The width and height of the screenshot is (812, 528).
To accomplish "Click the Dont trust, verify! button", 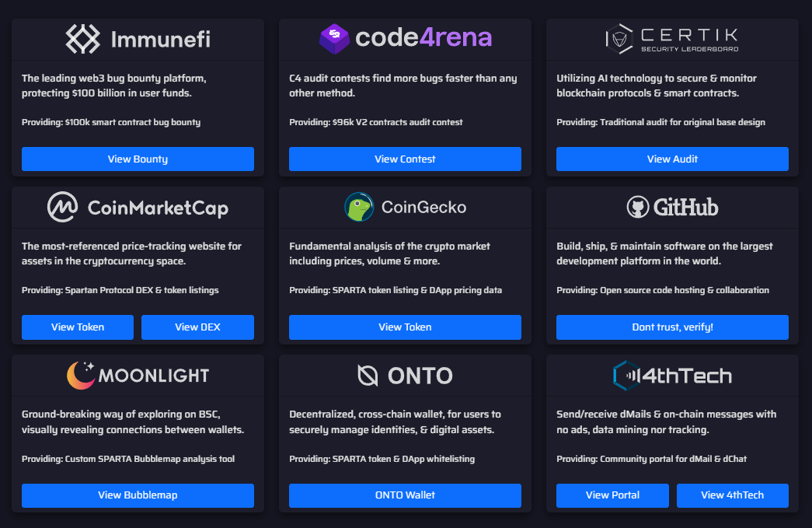I will pyautogui.click(x=671, y=327).
